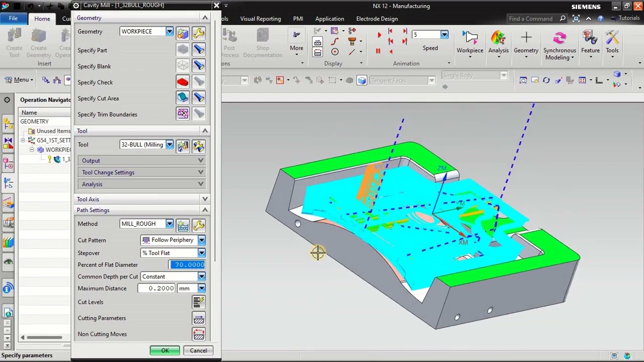Open Machining Feature Navigator sidebar eye icon
Image resolution: width=644 pixels, height=362 pixels.
(x=8, y=261)
